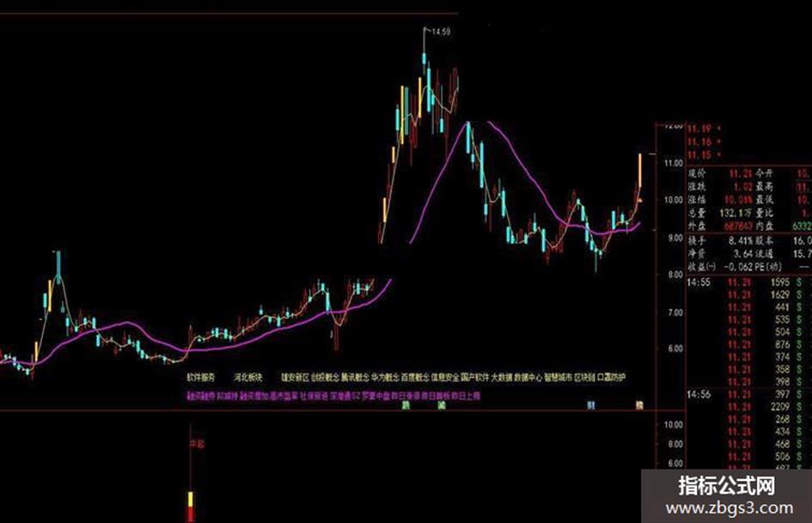812x523 pixels.
Task: Open the 腾讯概念 concept label
Action: coord(355,378)
